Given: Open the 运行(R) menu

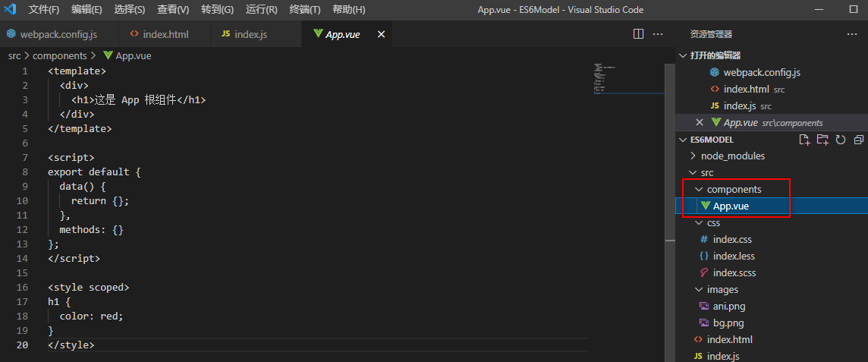Looking at the screenshot, I should point(261,10).
